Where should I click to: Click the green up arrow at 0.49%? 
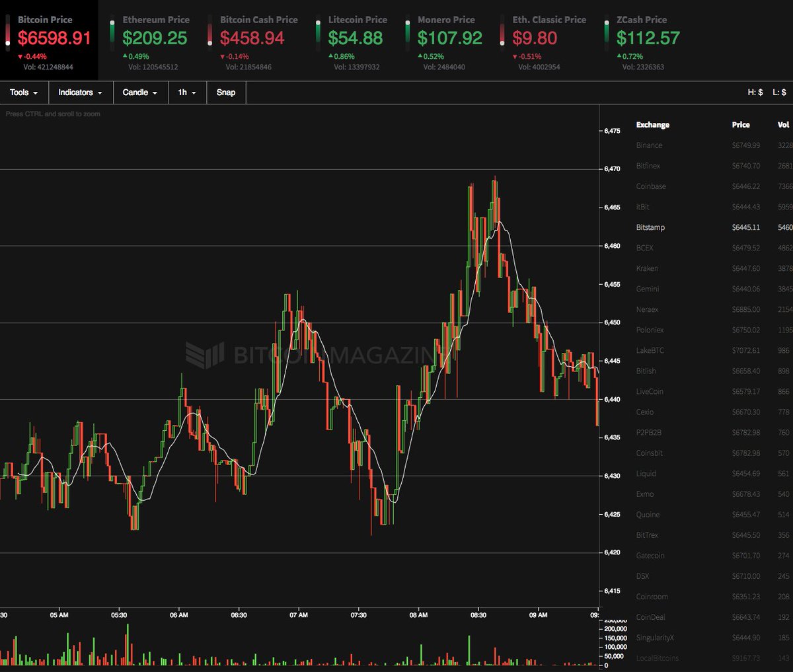point(125,57)
